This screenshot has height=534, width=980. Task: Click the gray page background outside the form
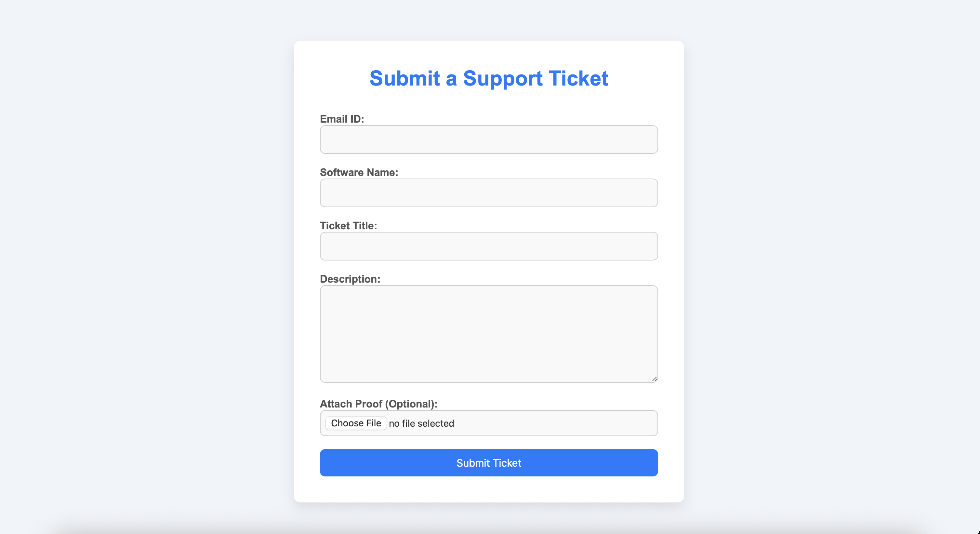coord(145,266)
